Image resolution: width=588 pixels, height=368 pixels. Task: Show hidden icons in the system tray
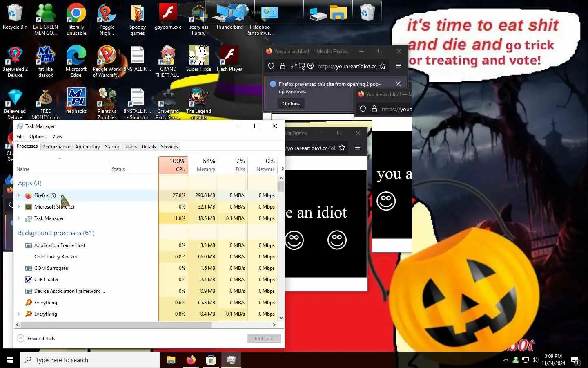click(x=506, y=360)
